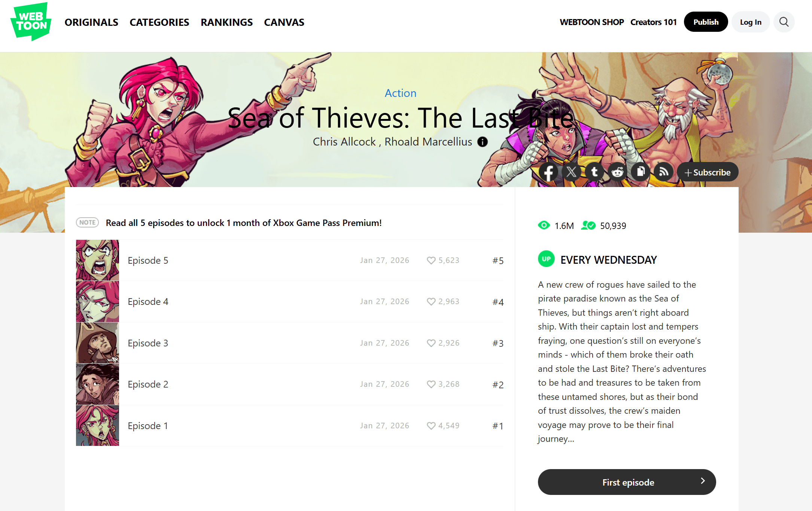Open the CATEGORIES menu
Image resolution: width=812 pixels, height=511 pixels.
pos(159,22)
